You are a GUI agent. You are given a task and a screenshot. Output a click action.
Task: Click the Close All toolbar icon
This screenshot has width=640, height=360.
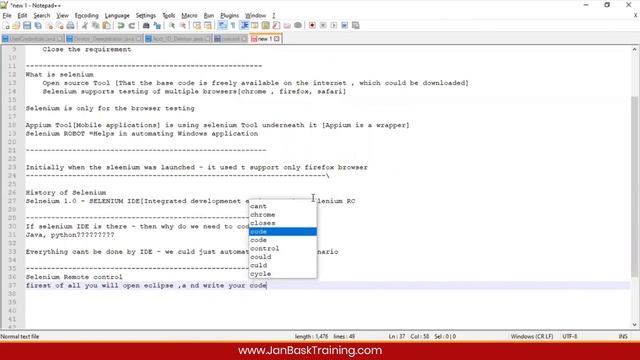coord(60,25)
